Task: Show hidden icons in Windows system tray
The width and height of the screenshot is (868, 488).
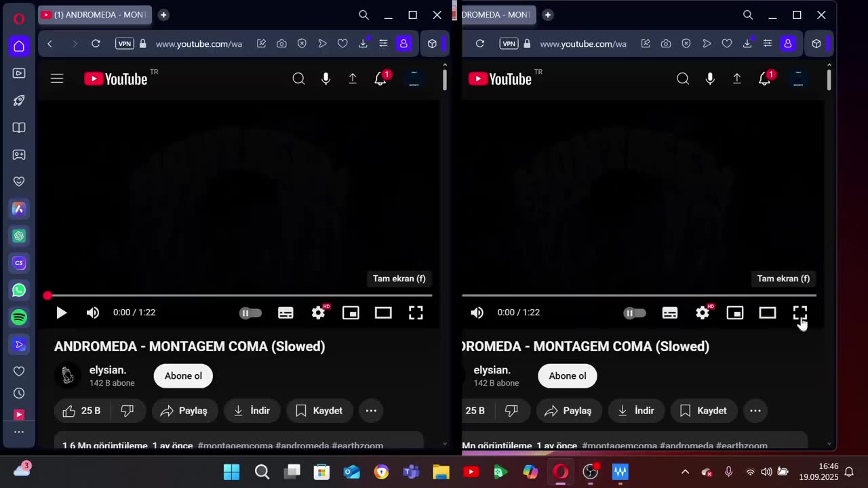Action: point(685,472)
